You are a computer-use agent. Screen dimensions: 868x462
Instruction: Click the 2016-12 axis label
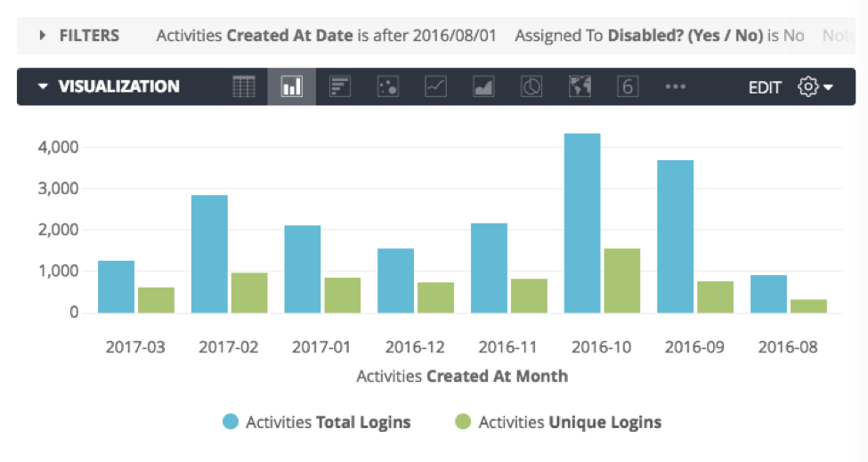pyautogui.click(x=415, y=347)
